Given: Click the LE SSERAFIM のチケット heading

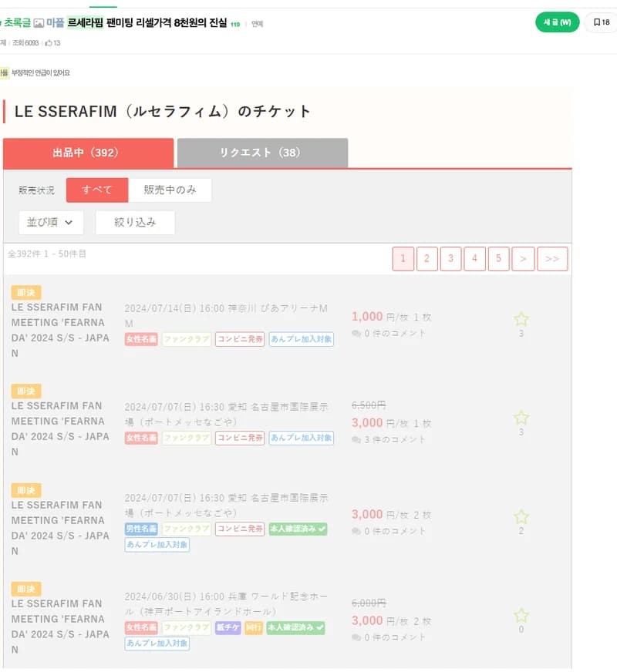Looking at the screenshot, I should pos(162,112).
